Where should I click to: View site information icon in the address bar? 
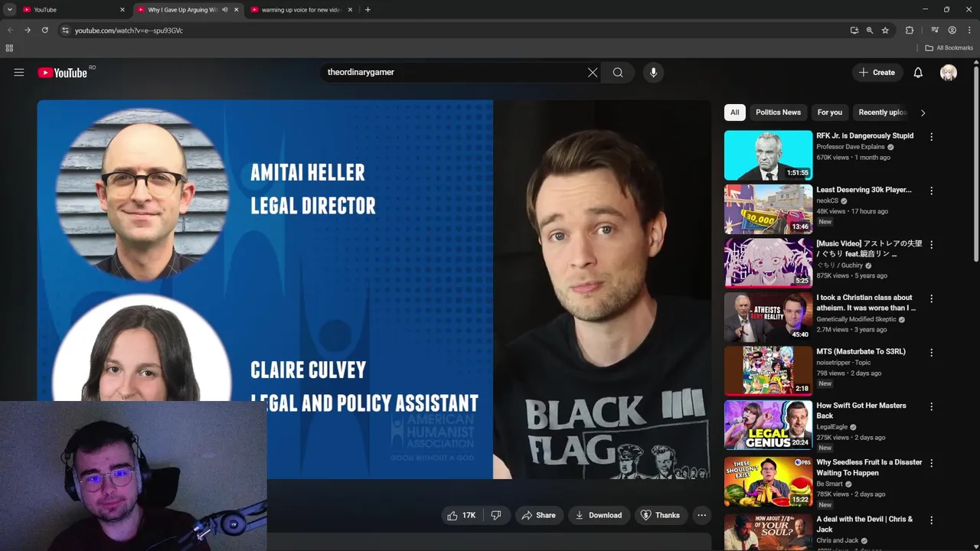(x=65, y=30)
